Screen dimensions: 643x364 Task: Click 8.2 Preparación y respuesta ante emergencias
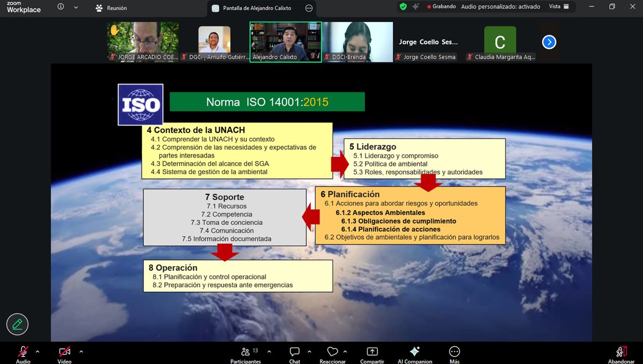tap(223, 285)
